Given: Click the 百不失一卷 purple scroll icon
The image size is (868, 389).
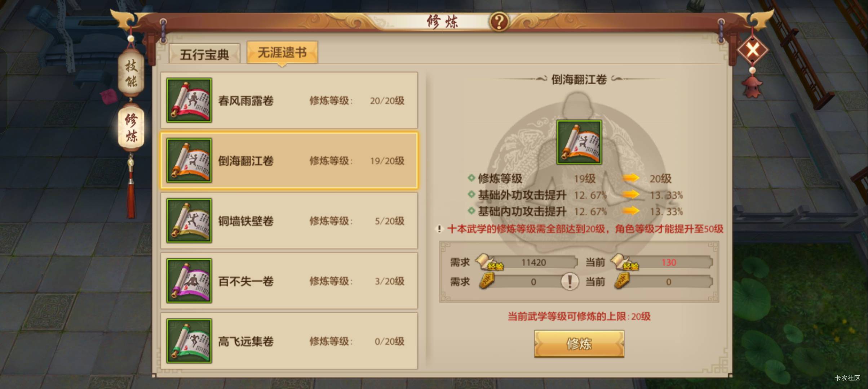Looking at the screenshot, I should point(189,281).
